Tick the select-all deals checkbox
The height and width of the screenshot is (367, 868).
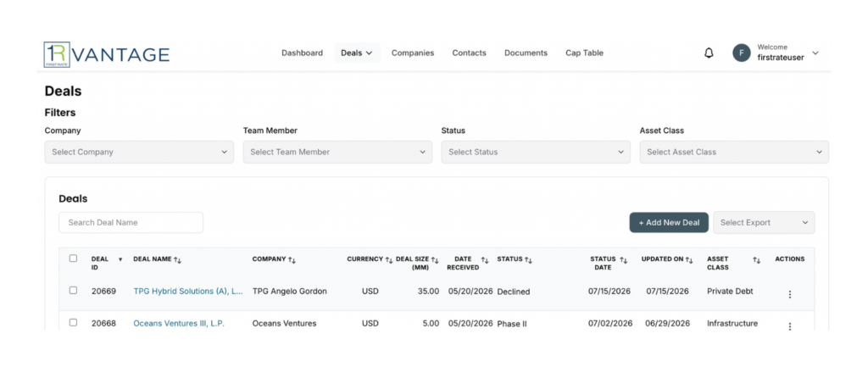(73, 258)
